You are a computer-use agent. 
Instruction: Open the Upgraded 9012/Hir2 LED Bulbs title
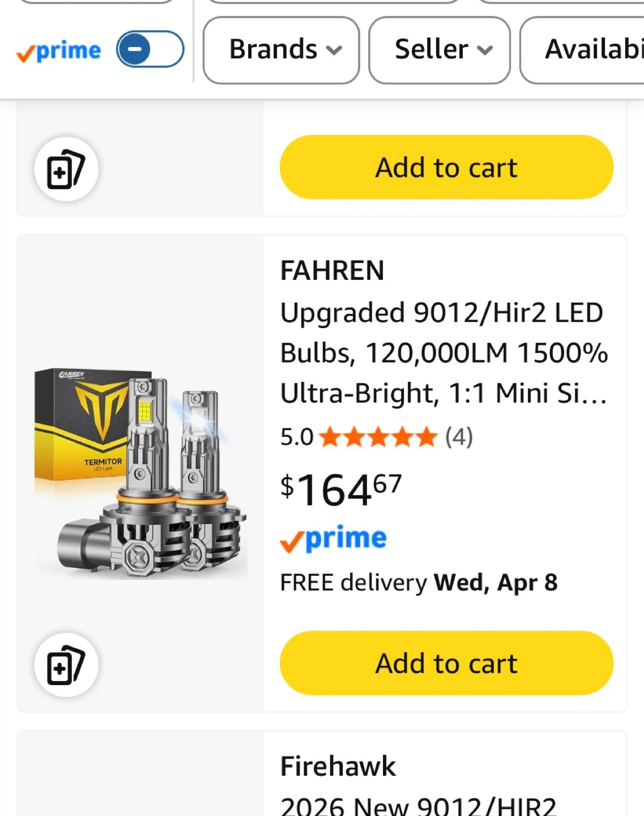[x=445, y=353]
